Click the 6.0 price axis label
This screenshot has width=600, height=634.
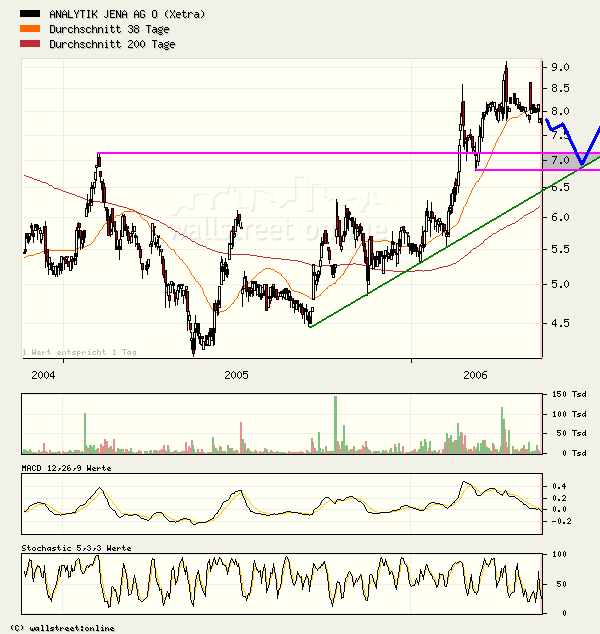pyautogui.click(x=560, y=217)
